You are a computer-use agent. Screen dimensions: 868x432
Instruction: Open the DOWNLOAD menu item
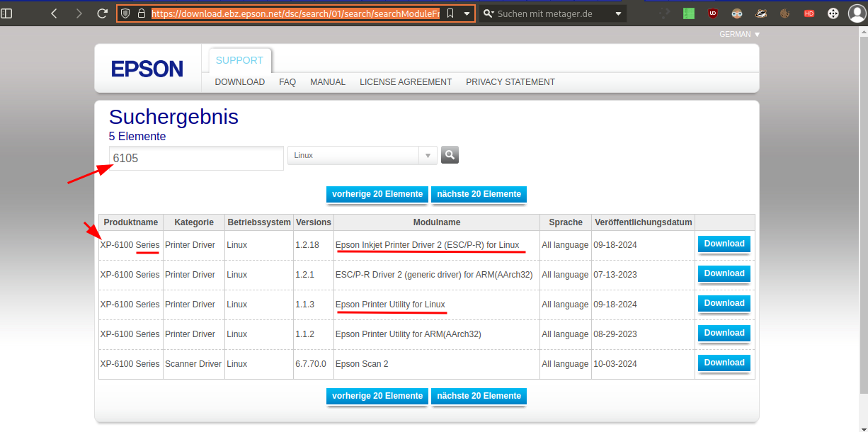[x=240, y=82]
